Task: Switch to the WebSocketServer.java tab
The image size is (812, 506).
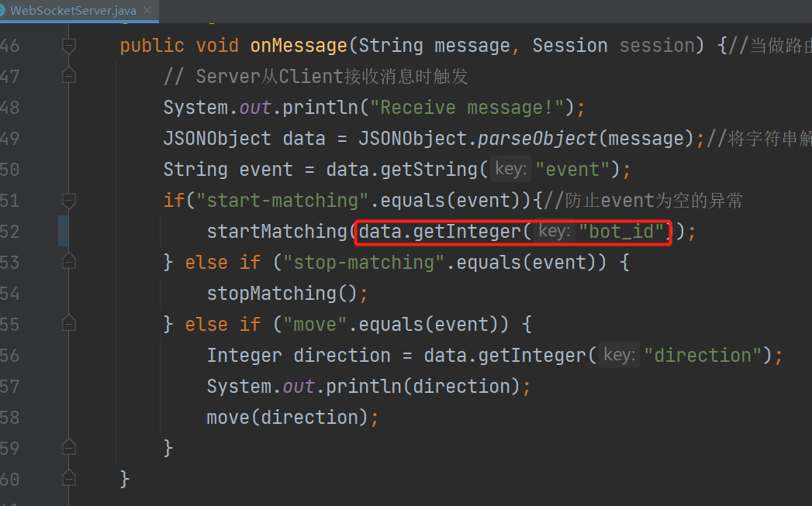Action: (x=73, y=10)
